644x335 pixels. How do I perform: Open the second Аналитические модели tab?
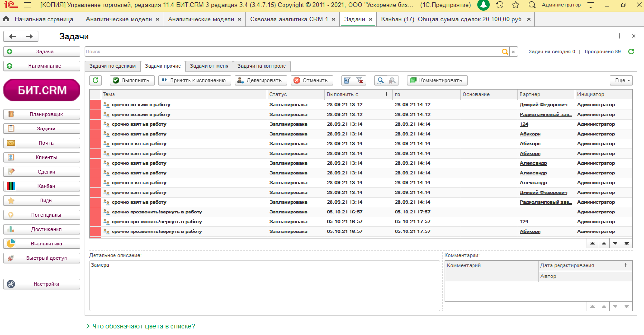pos(201,19)
